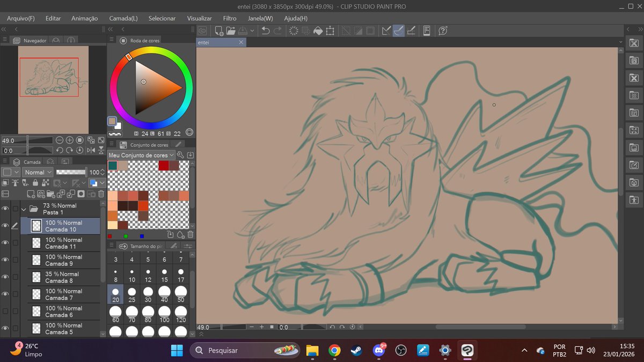Expand save options arrow in command bar
Viewport: 644px width, 362px height.
pyautogui.click(x=252, y=31)
